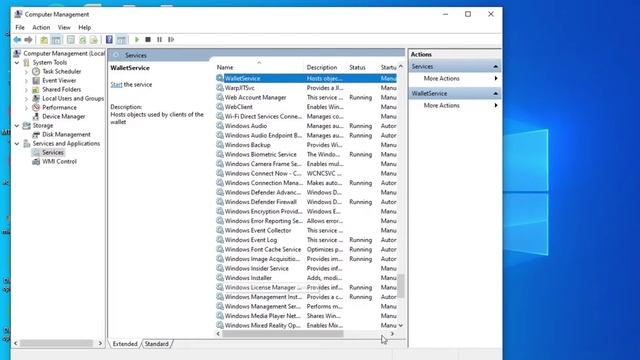The image size is (640, 360).
Task: Switch to the Extended tab
Action: point(125,344)
